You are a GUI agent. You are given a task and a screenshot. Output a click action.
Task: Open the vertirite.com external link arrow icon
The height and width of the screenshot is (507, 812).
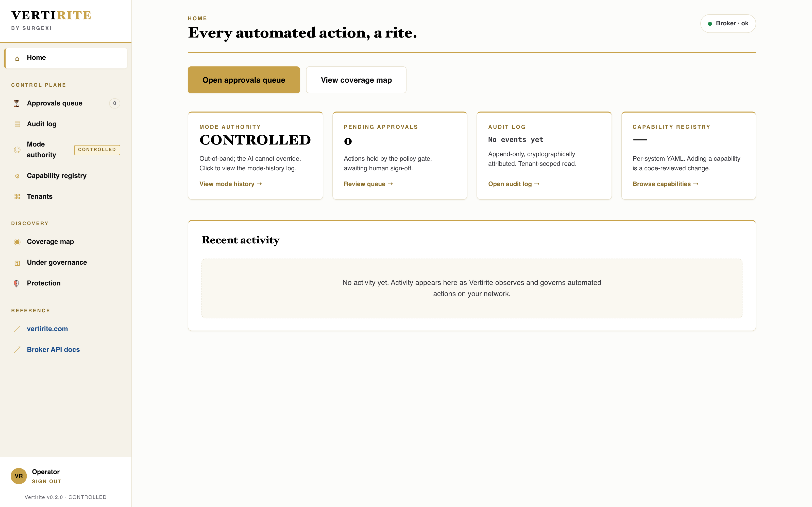[x=17, y=329]
